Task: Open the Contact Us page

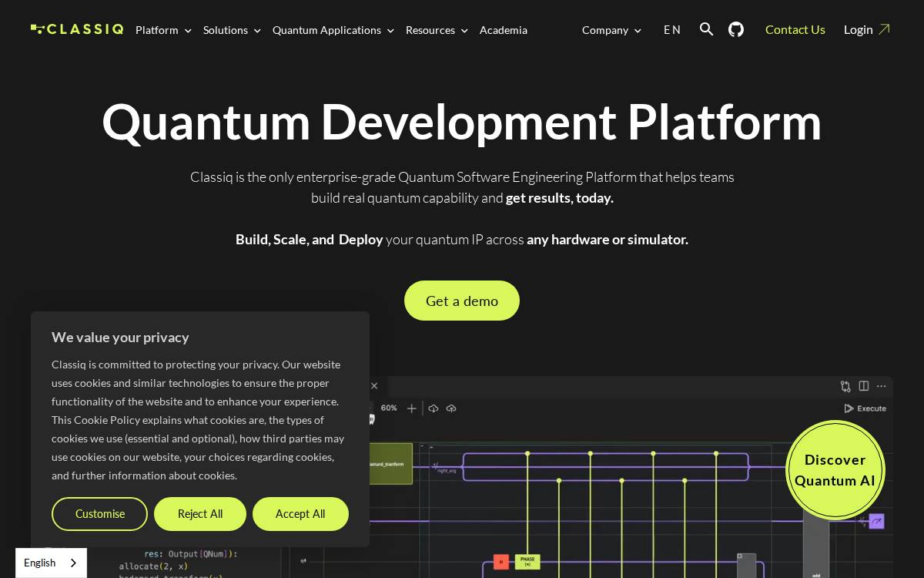Action: pos(795,29)
